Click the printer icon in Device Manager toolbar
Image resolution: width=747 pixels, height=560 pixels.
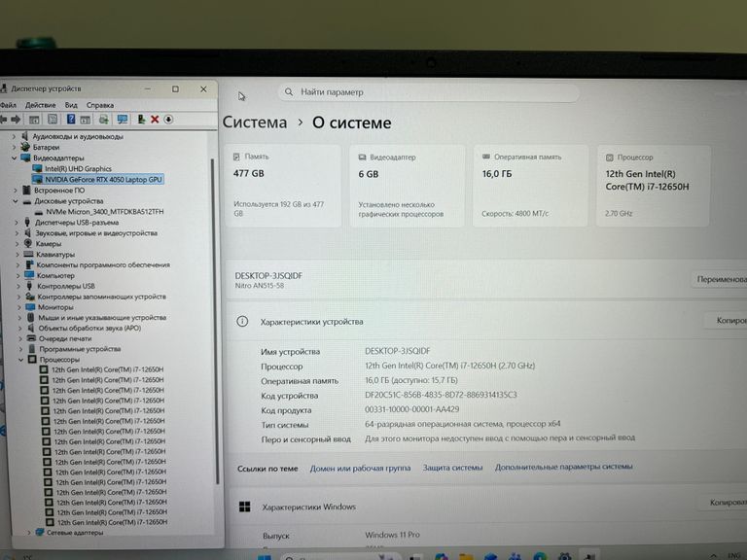(104, 120)
